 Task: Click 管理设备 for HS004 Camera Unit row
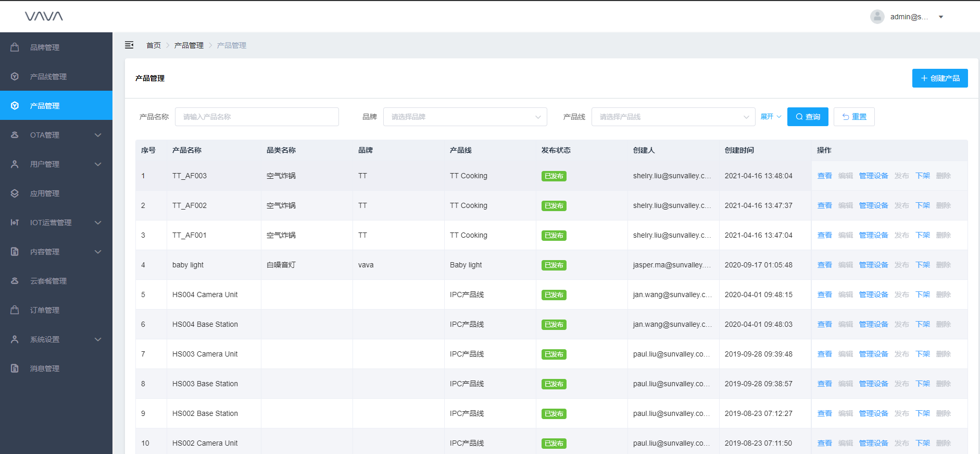[x=874, y=295]
